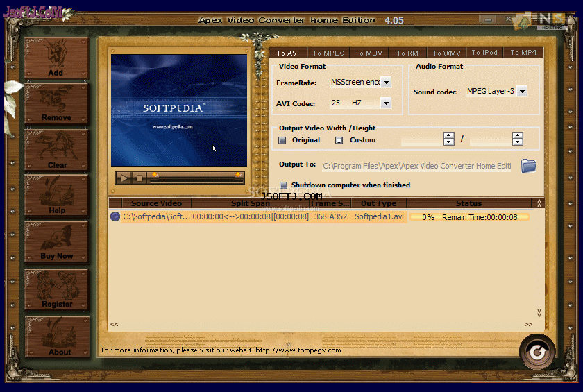
Task: Increase output video width stepper
Action: pyautogui.click(x=449, y=135)
